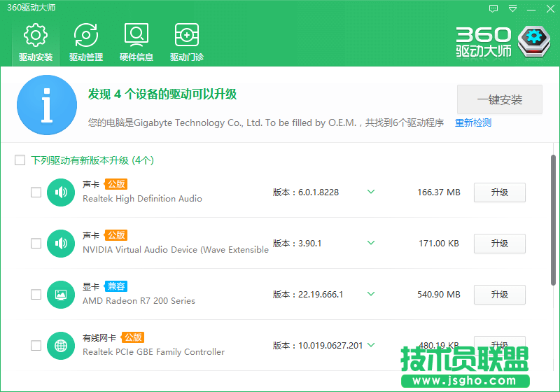560x392 pixels.
Task: Click the speaker icon for Realtek High Definition Audio
Action: [x=61, y=192]
